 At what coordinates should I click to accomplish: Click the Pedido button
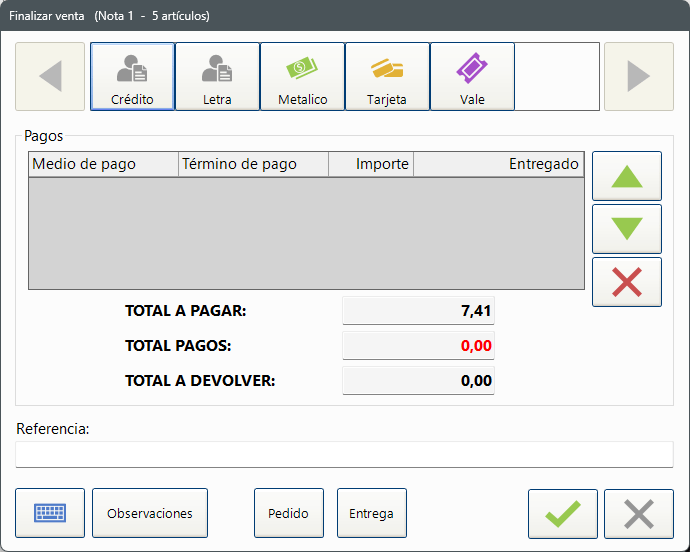point(288,513)
